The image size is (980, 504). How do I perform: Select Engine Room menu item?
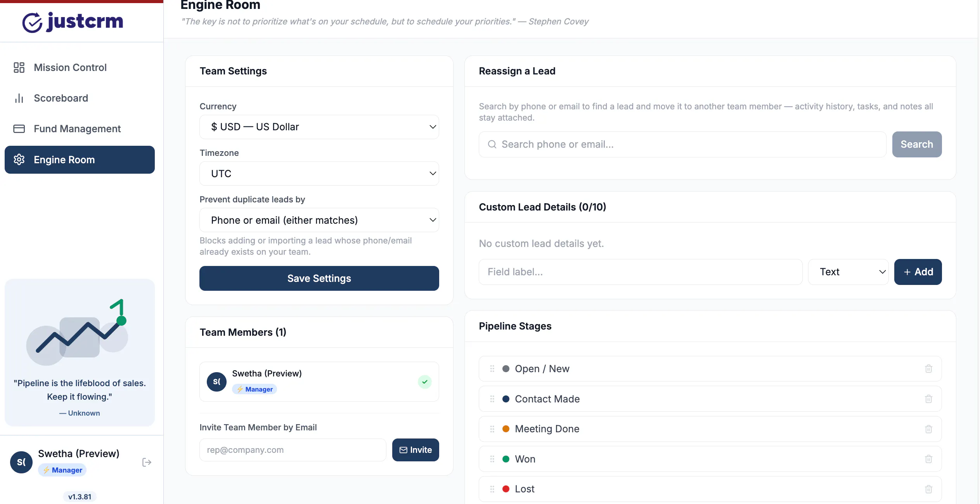[80, 159]
